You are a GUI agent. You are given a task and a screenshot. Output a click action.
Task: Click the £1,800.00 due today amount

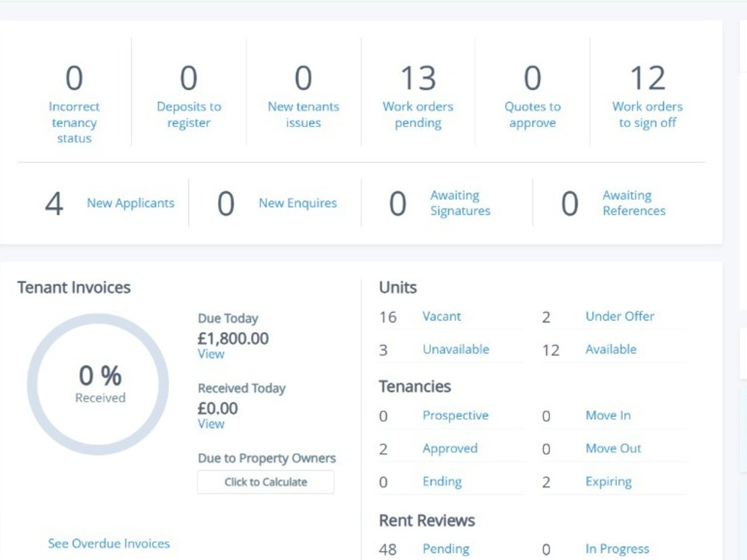233,338
